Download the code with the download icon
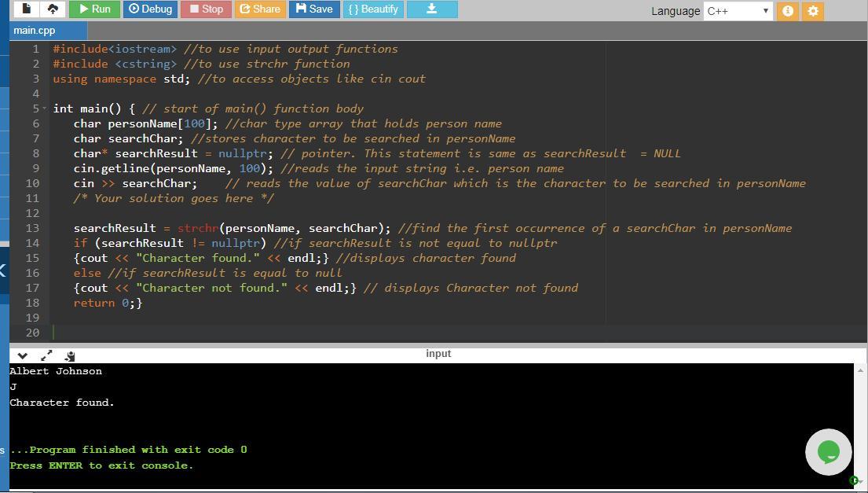This screenshot has width=868, height=493. coord(431,9)
